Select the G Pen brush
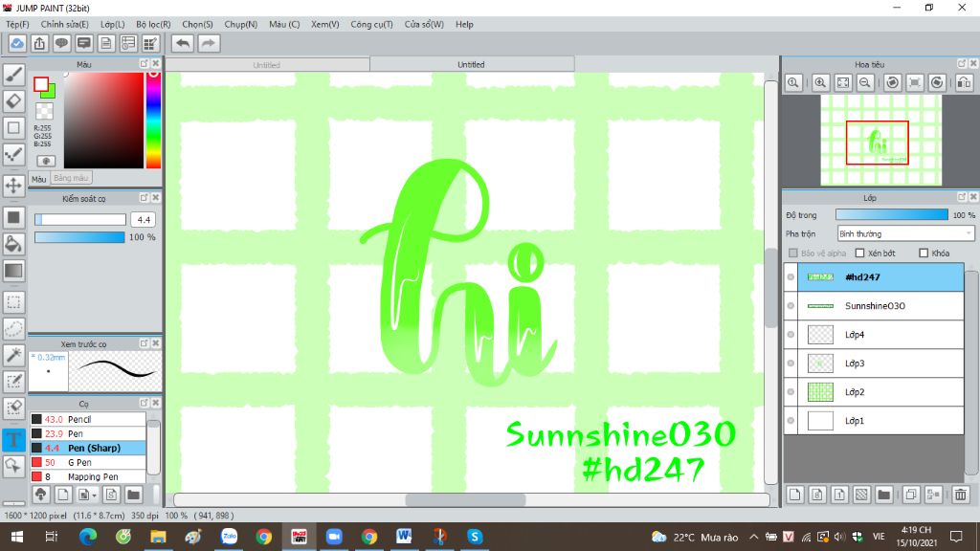This screenshot has height=551, width=980. pos(87,462)
